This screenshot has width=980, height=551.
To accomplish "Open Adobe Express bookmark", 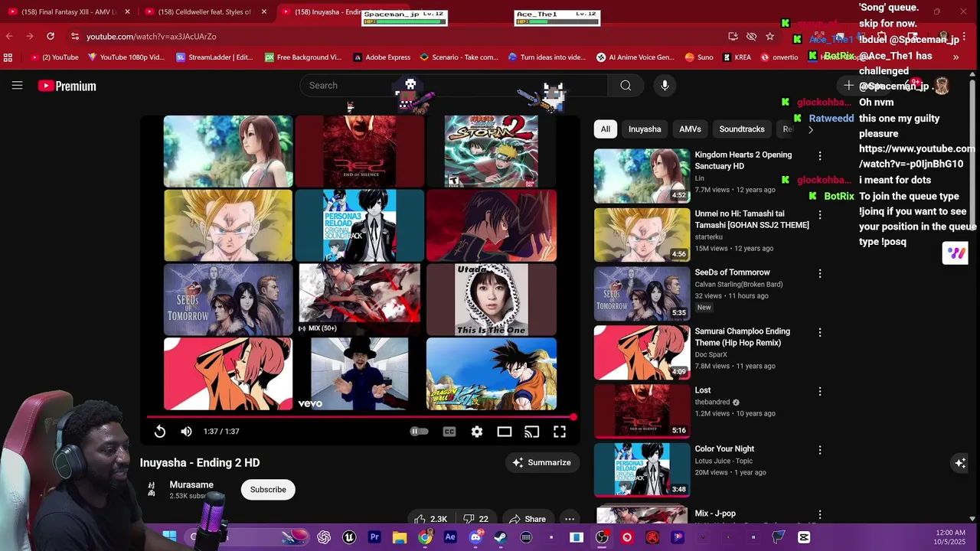I will [x=381, y=57].
